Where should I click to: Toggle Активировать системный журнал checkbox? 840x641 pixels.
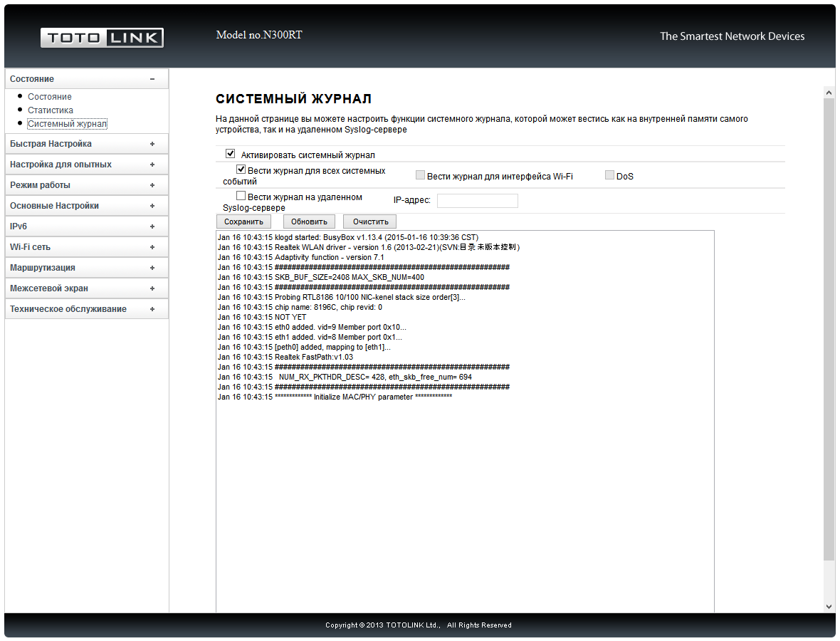[x=231, y=154]
